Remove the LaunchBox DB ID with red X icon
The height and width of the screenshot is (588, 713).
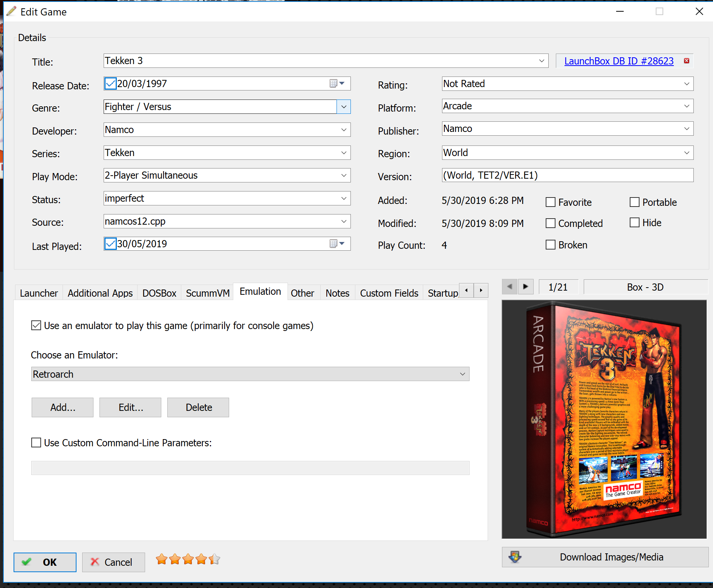pyautogui.click(x=686, y=61)
